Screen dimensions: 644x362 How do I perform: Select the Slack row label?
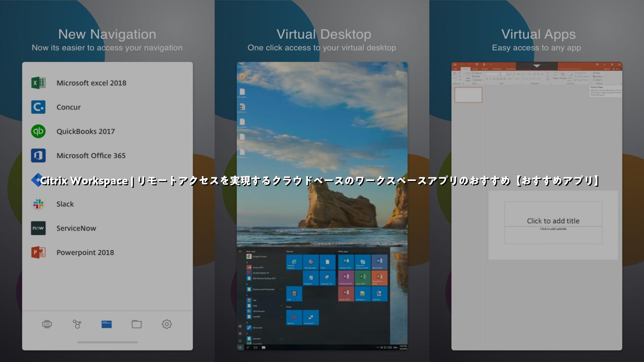(65, 204)
